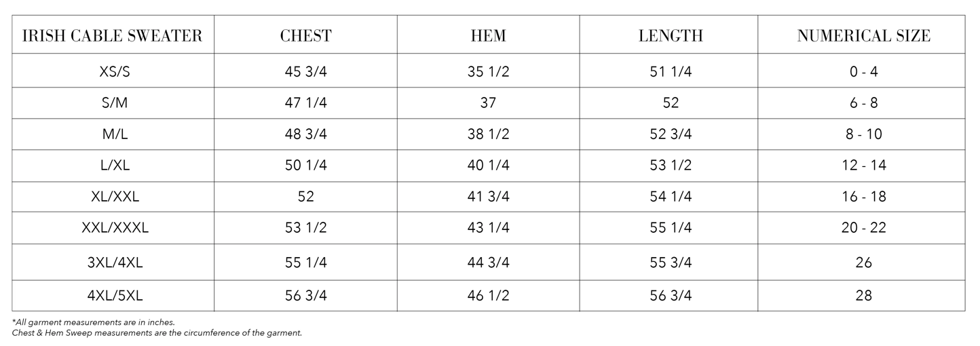Click the L/XL size row label

click(x=114, y=166)
